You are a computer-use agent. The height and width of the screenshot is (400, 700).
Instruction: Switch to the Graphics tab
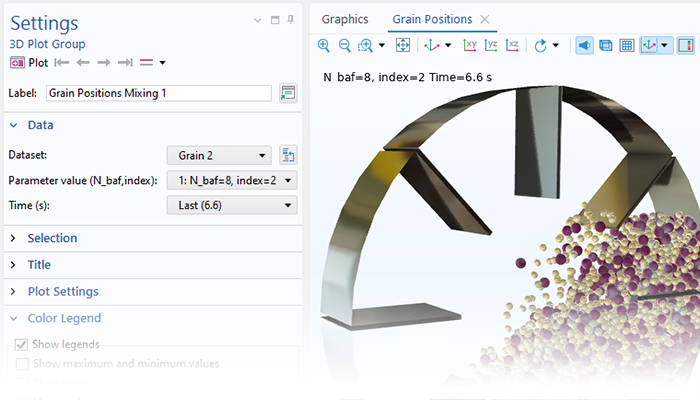coord(344,19)
